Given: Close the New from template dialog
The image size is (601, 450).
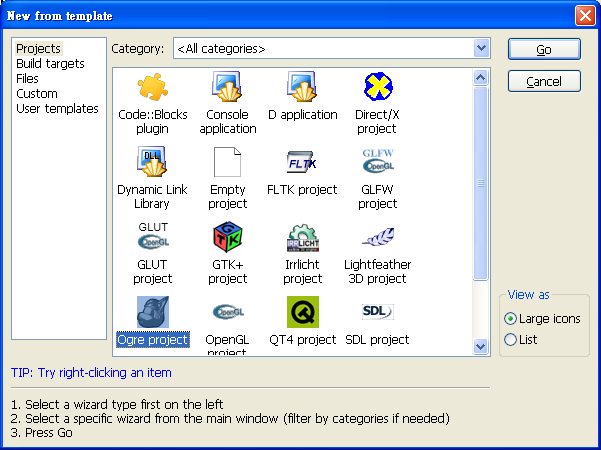Looking at the screenshot, I should tap(585, 16).
